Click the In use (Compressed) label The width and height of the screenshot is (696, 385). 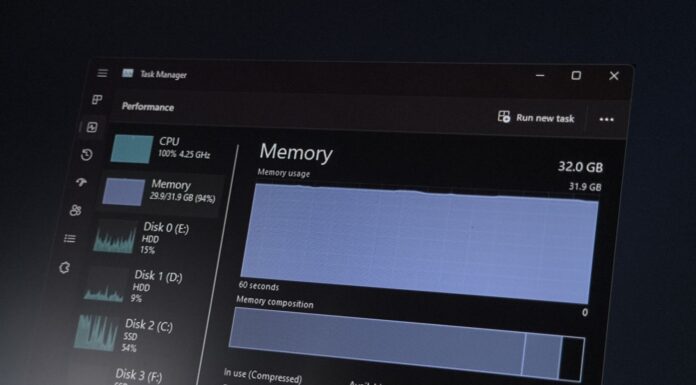pos(263,376)
